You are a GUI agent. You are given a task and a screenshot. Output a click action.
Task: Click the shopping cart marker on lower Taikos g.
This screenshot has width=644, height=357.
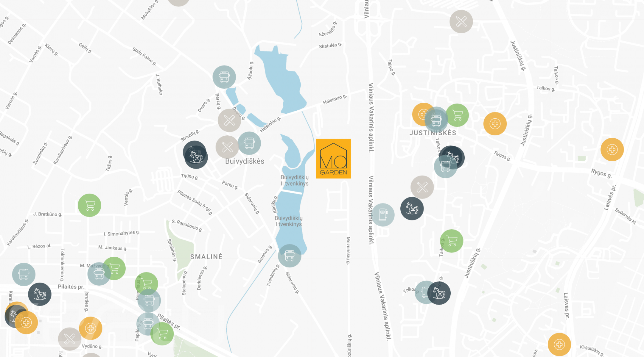[x=452, y=241]
